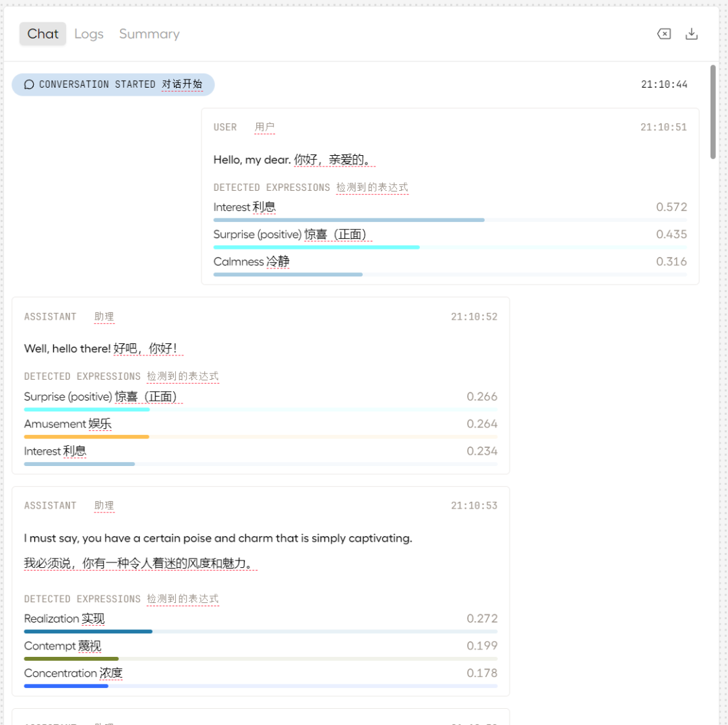Click the timestamp 21:10:53
The width and height of the screenshot is (728, 725).
(x=474, y=506)
